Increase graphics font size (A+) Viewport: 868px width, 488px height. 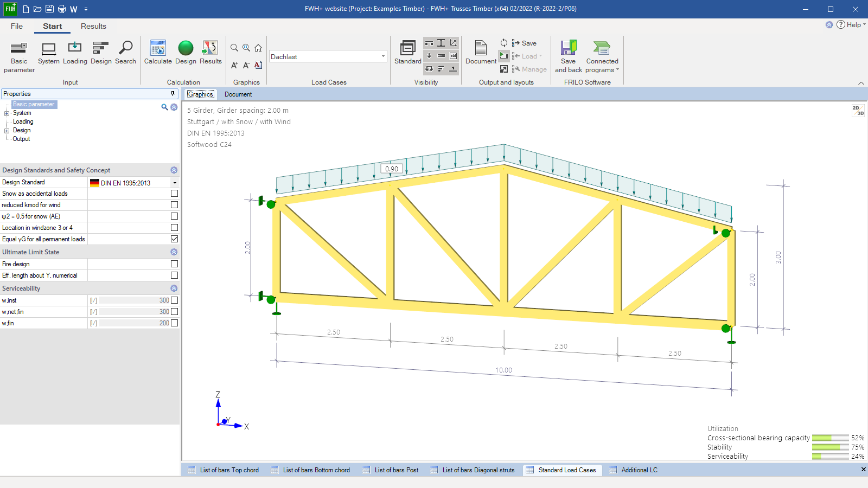click(x=234, y=65)
